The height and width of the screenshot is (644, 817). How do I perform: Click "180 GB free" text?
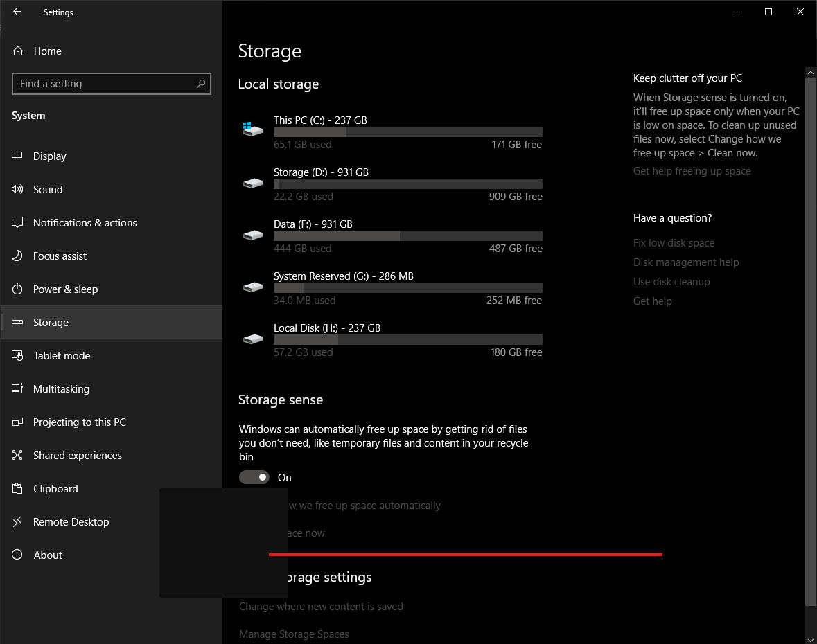tap(516, 352)
